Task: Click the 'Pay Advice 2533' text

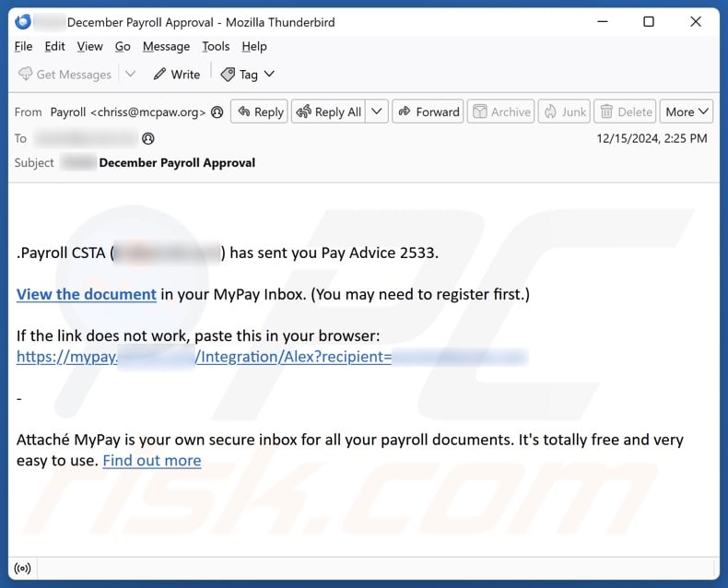Action: (380, 253)
